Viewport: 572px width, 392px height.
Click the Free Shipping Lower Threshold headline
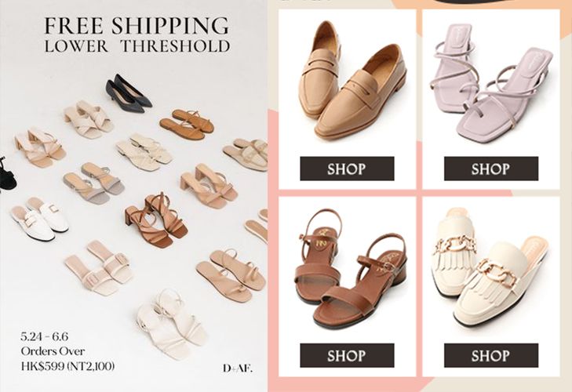[x=137, y=35]
